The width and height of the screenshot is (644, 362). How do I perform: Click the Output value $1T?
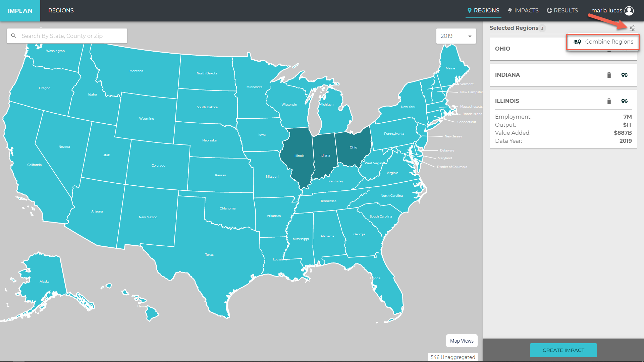[628, 125]
